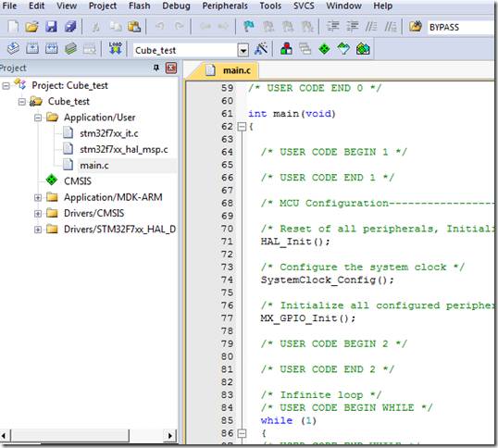498x448 pixels.
Task: Expand the Application/MDK-ARM folder
Action: pos(38,197)
